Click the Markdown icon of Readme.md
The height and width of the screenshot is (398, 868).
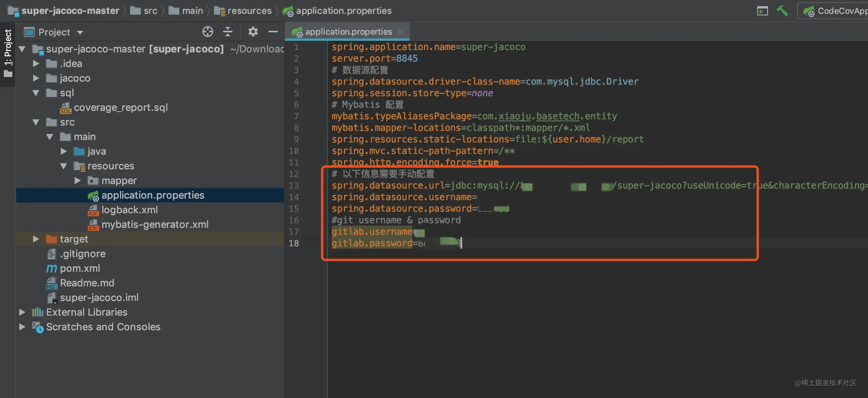coord(52,283)
